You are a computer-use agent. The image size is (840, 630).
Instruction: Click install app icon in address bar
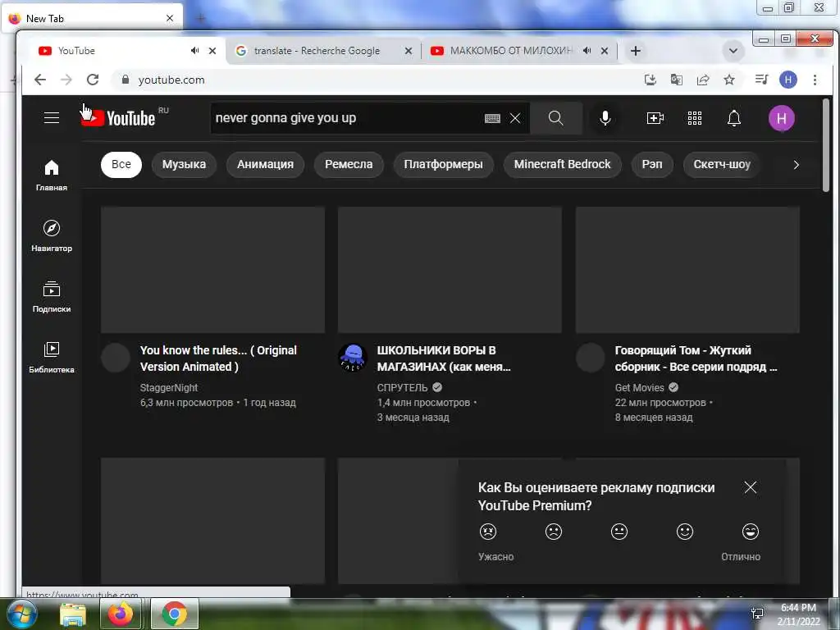(650, 80)
